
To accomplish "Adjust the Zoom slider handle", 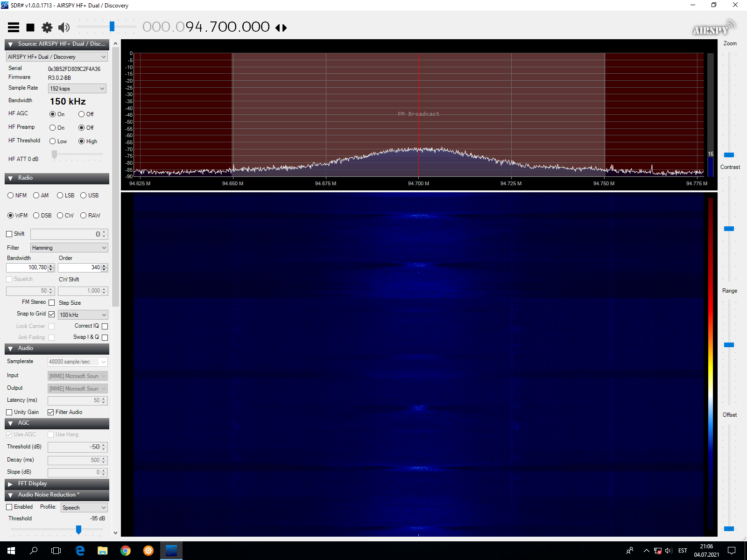I will point(729,155).
